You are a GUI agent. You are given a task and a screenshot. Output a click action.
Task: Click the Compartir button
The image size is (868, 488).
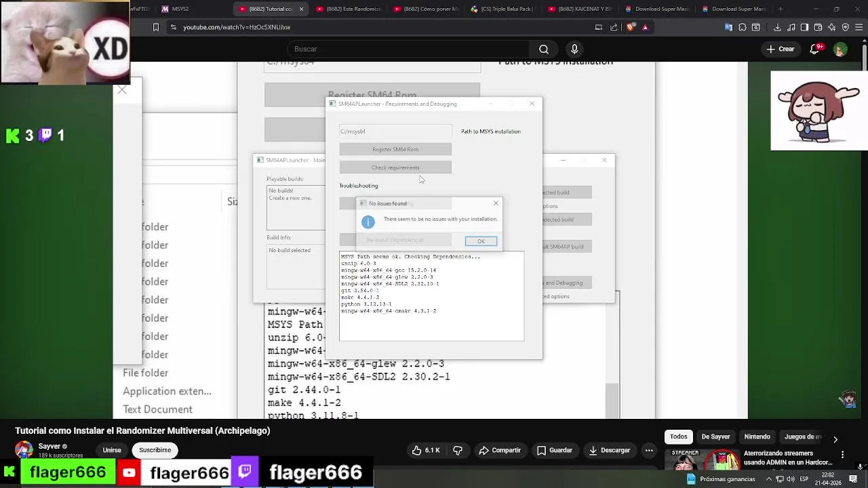[500, 450]
